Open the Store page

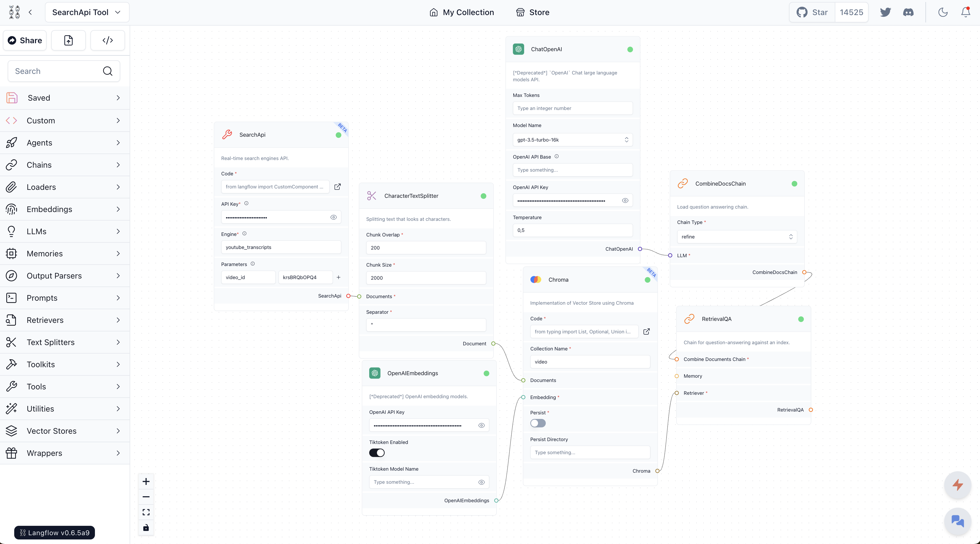point(533,12)
